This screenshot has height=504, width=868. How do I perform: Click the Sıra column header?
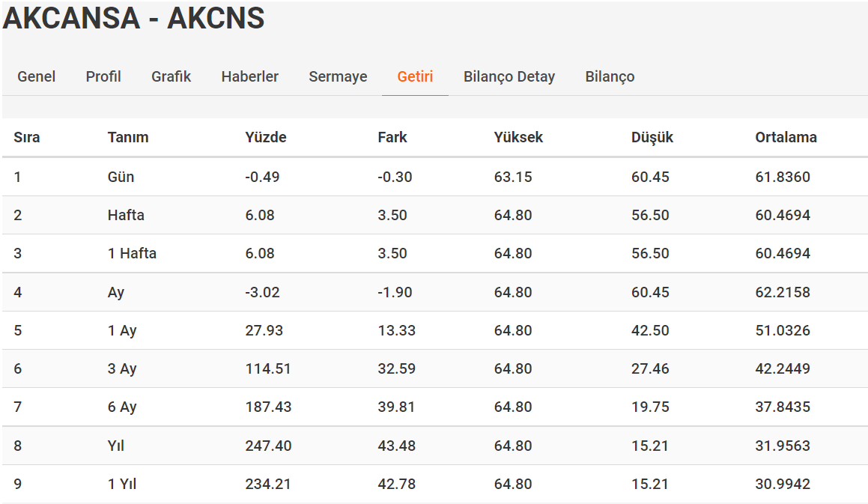pyautogui.click(x=27, y=137)
